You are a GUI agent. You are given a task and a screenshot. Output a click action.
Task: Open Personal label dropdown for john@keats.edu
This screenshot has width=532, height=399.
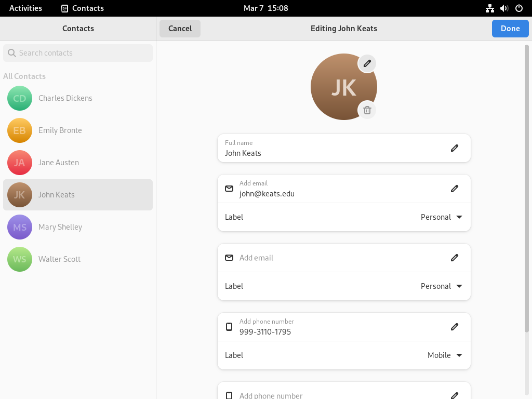442,217
